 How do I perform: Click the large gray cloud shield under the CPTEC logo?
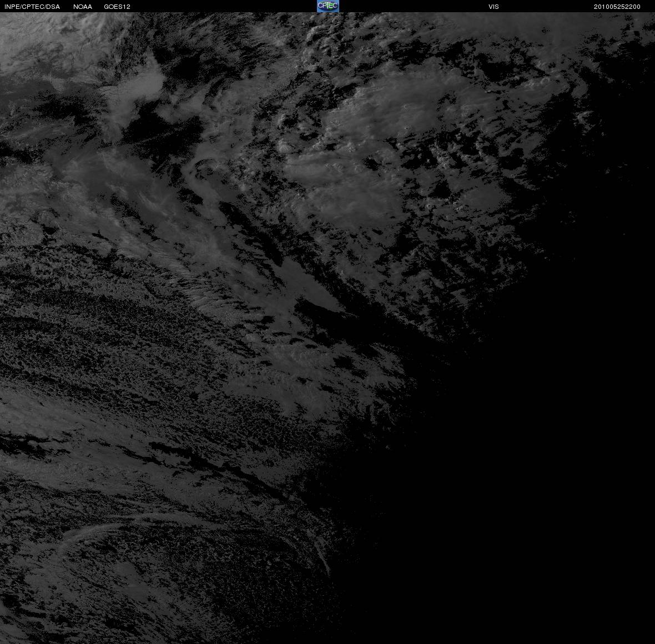click(376, 138)
